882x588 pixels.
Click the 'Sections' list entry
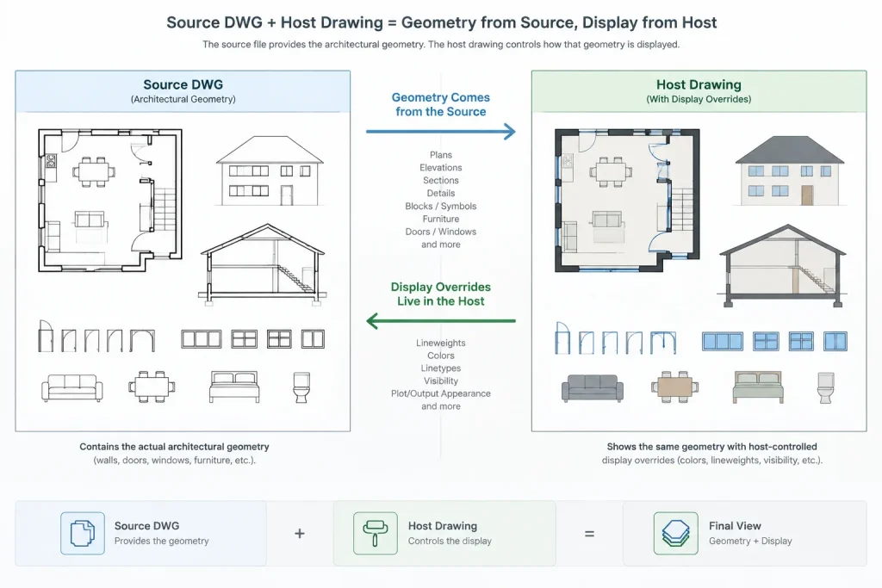click(x=441, y=181)
